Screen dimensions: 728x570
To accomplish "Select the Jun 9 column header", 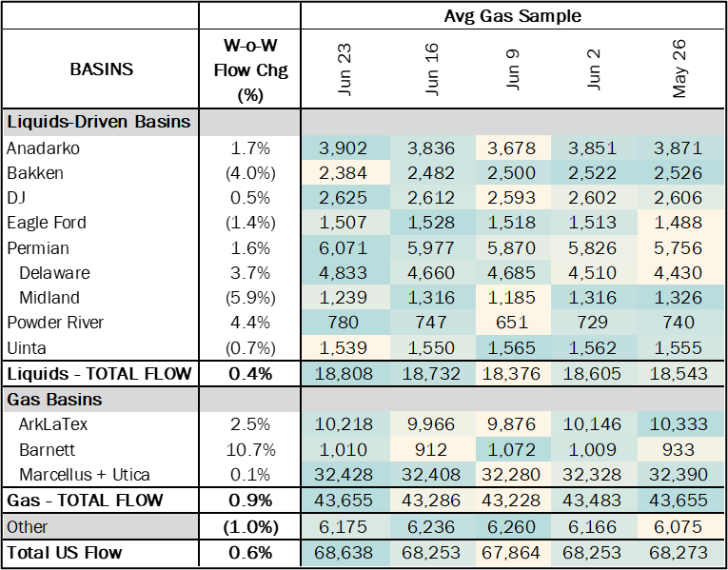I will click(x=513, y=69).
